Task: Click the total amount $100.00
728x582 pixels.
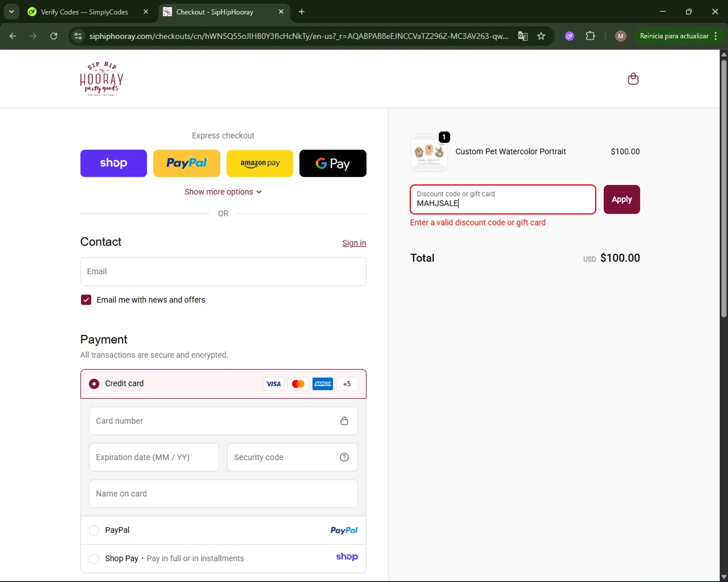Action: point(620,258)
